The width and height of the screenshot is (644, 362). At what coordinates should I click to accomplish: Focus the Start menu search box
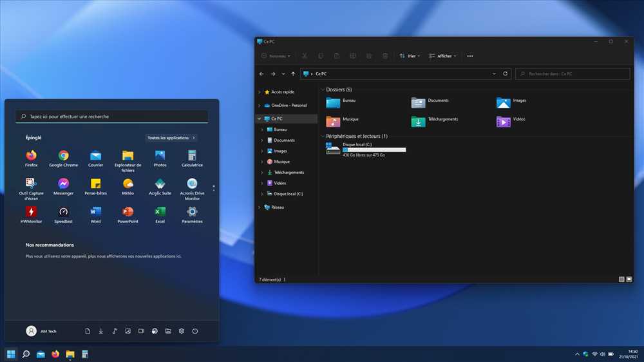111,117
